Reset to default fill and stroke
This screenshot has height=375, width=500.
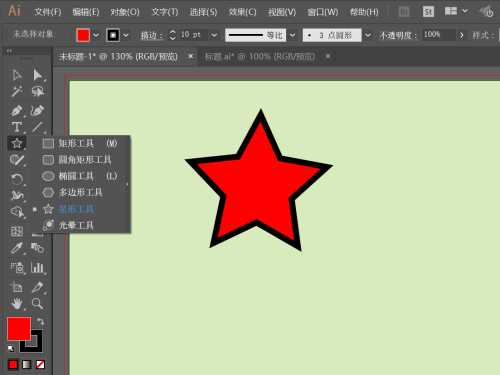(x=11, y=348)
